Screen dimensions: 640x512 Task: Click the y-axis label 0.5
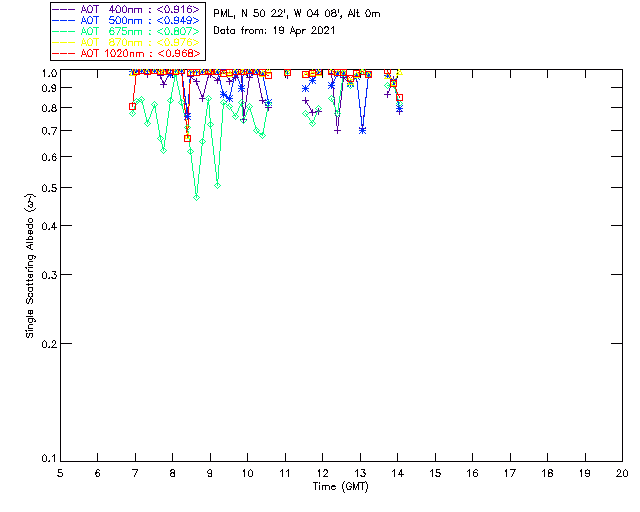pos(49,188)
